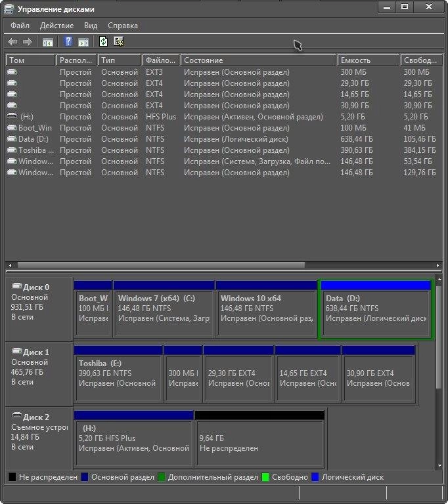Click the bright green Свободно legend swatch
448x504 pixels.
265,477
